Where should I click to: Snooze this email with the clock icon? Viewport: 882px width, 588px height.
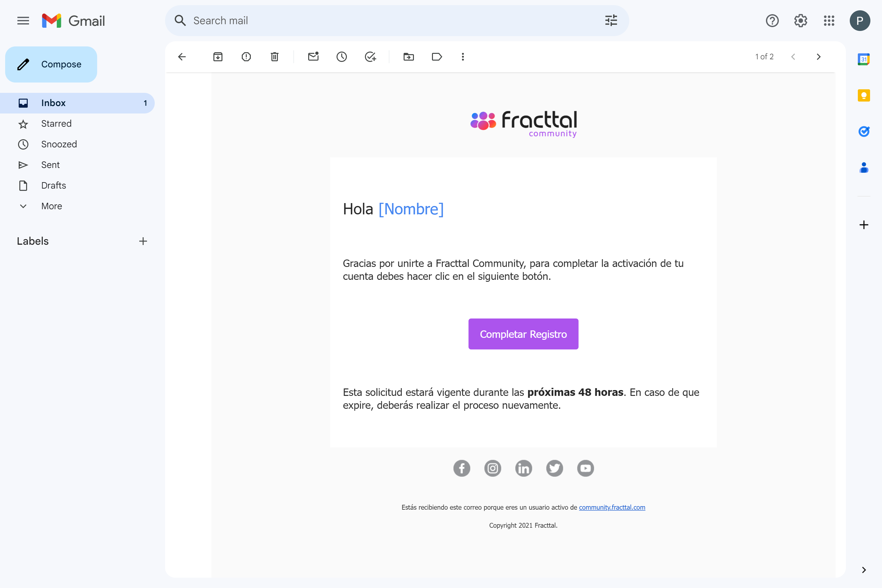click(x=342, y=57)
